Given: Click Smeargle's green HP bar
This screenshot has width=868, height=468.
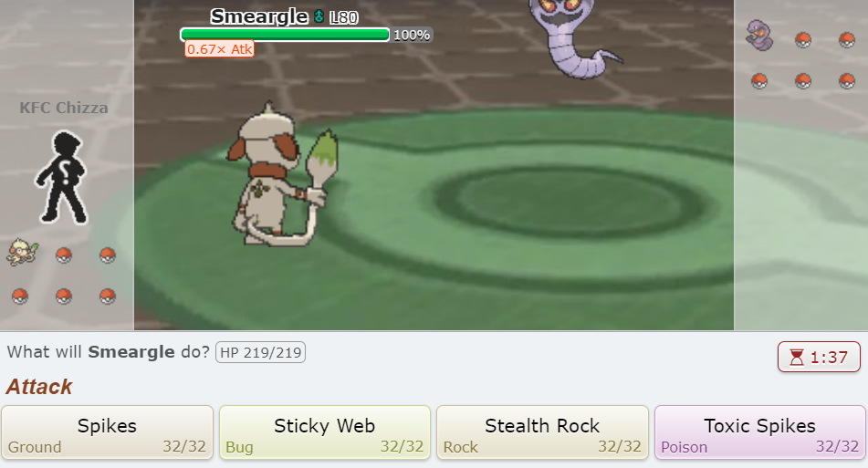Looking at the screenshot, I should click(x=285, y=35).
